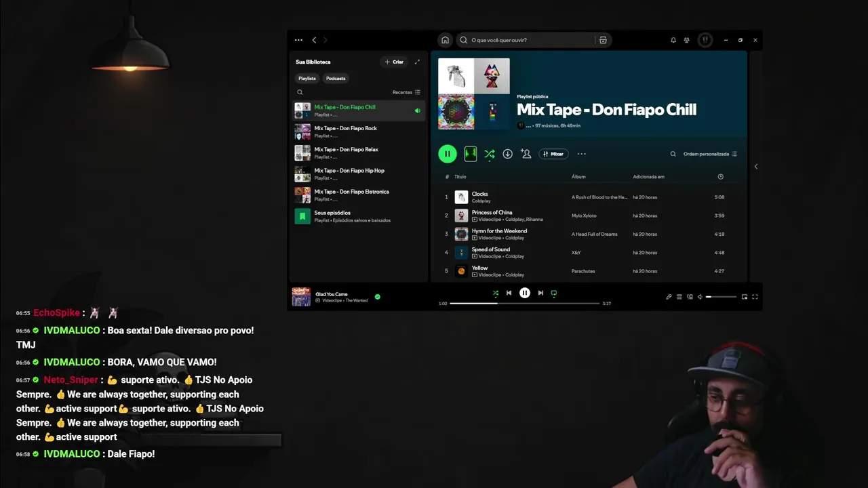Screen dimensions: 868x488
Task: Adjust the volume slider
Action: [721, 297]
